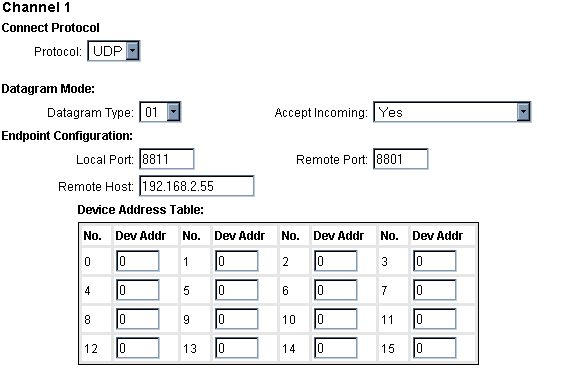This screenshot has width=566, height=376.
Task: Select Dev Addr field for No. 12
Action: coord(138,348)
